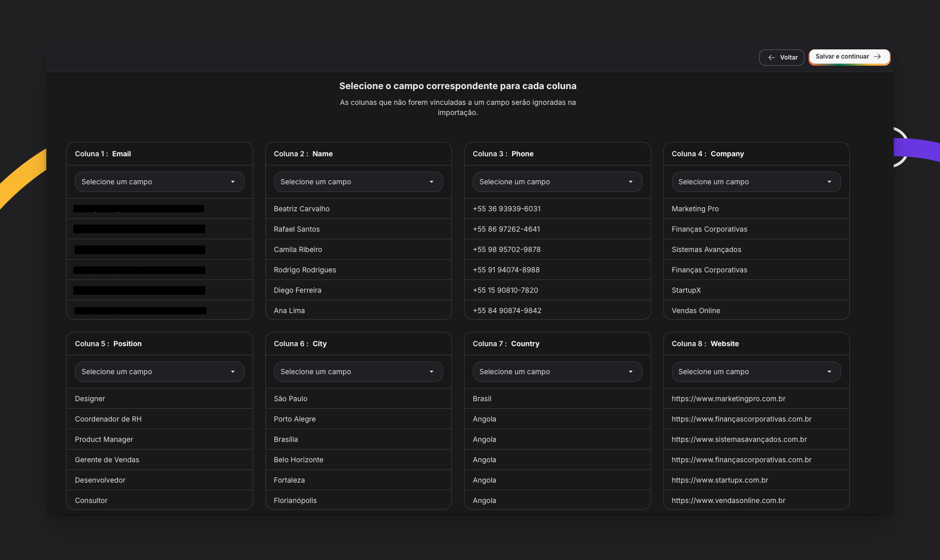
Task: Click caret arrow in City column selector
Action: coord(432,372)
